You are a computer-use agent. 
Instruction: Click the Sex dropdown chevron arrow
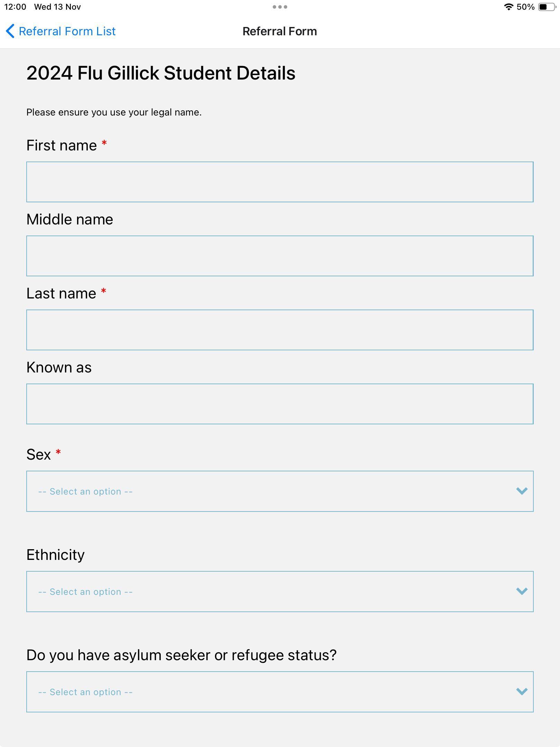[x=522, y=491]
